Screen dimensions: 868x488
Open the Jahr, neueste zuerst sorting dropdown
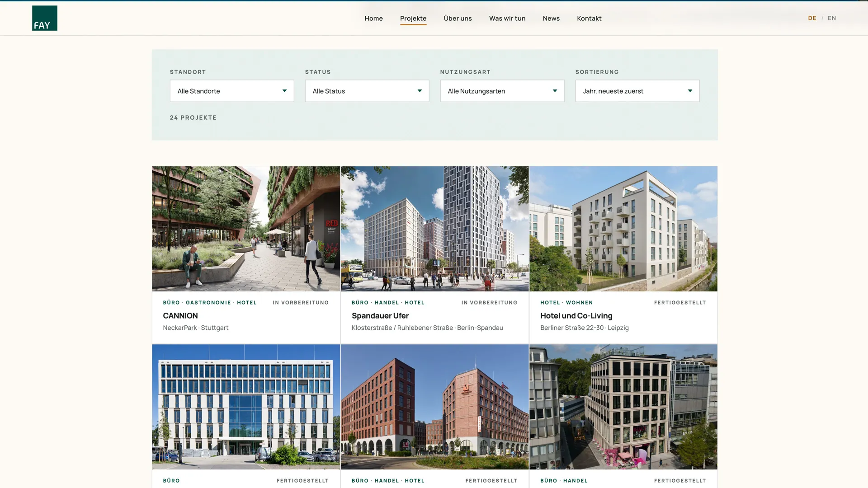coord(637,91)
